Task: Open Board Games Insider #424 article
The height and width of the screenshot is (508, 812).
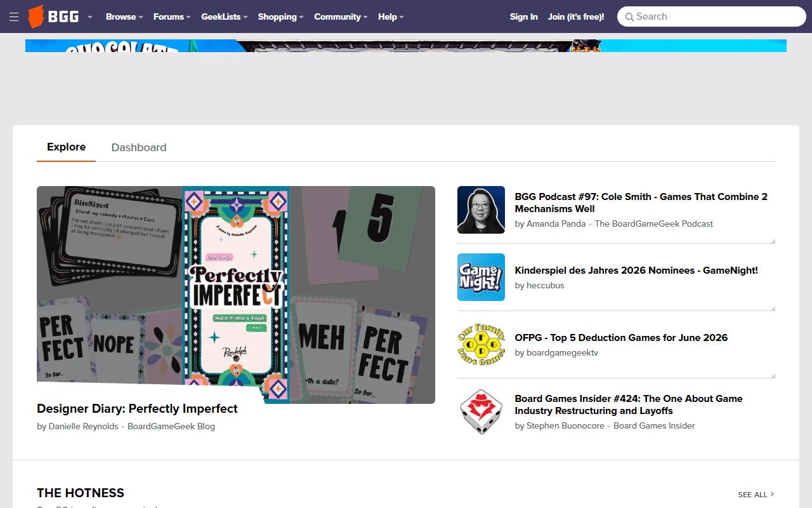Action: (x=629, y=404)
